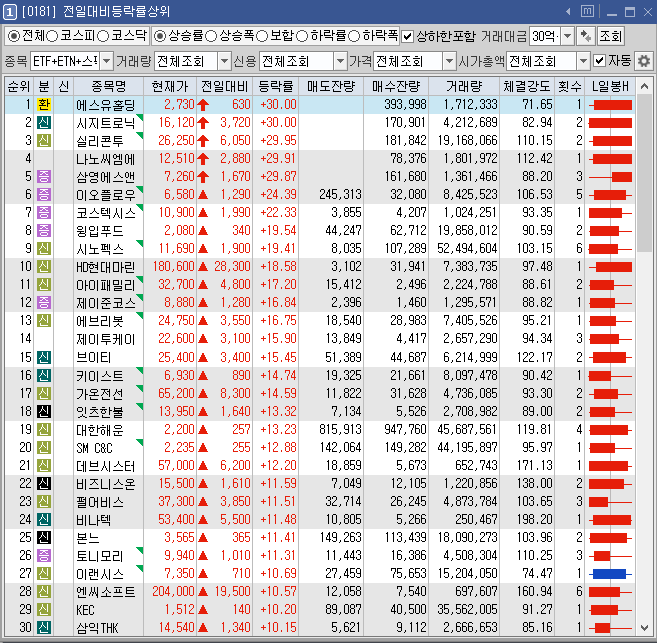The height and width of the screenshot is (643, 657).
Task: Select the 전체 market radio button
Action: tap(14, 36)
